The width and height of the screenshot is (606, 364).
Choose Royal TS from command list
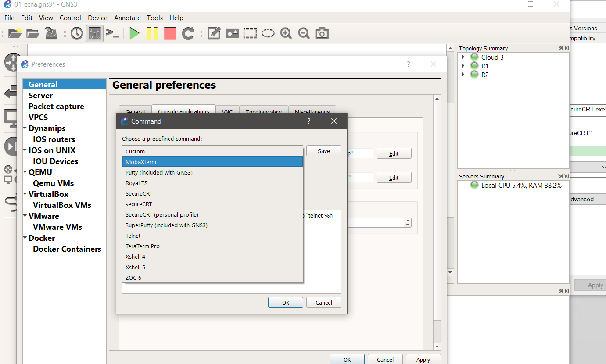click(212, 183)
